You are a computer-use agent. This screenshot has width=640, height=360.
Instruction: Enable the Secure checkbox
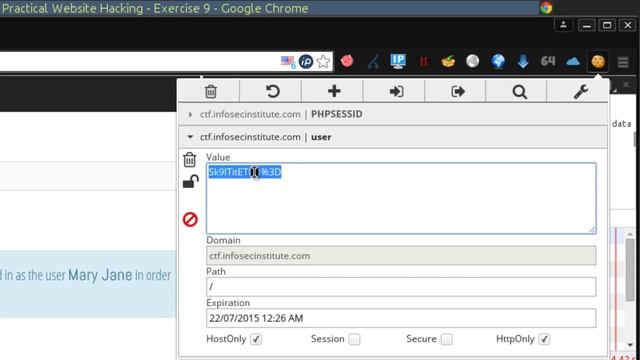click(x=447, y=339)
